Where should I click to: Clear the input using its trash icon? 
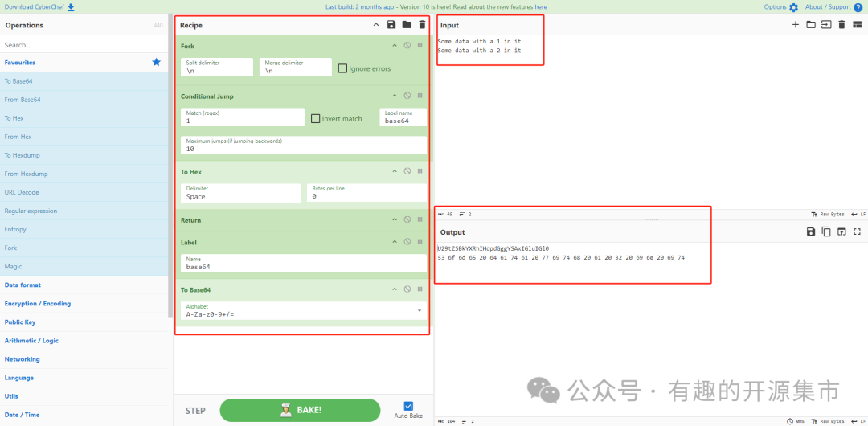(x=841, y=25)
